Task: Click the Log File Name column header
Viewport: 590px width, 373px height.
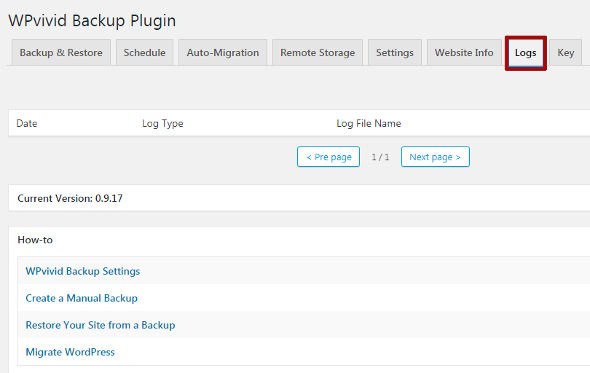Action: click(369, 123)
